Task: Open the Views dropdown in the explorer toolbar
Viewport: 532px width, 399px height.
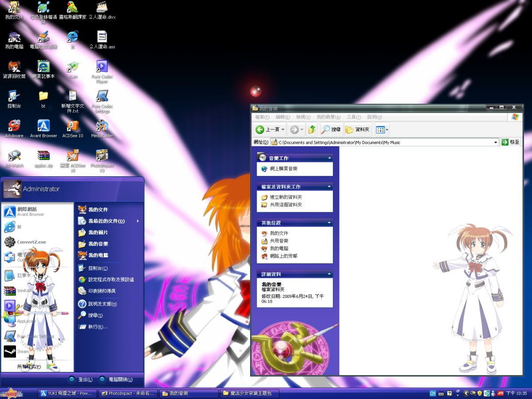Action: pos(382,129)
